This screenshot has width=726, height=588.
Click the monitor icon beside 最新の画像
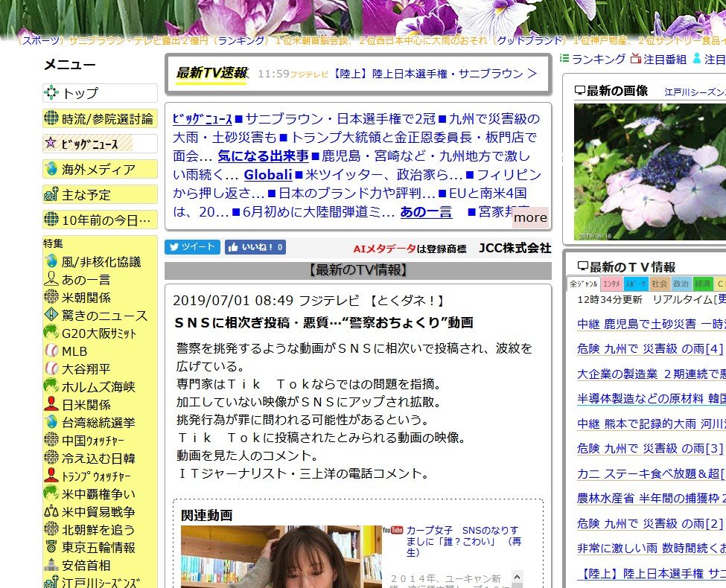point(580,90)
